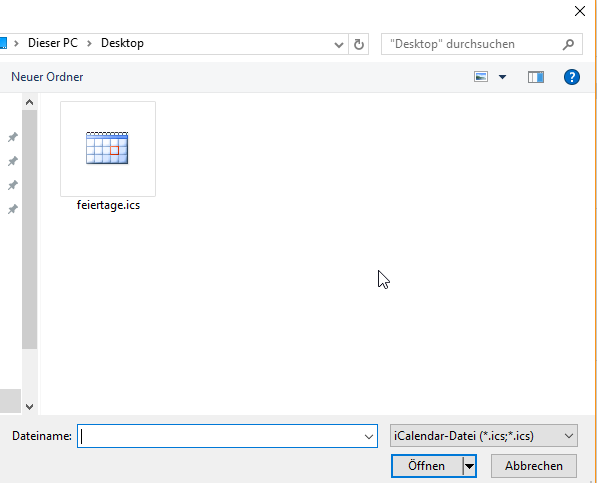Expand the Öffnen button dropdown arrow

pos(469,466)
